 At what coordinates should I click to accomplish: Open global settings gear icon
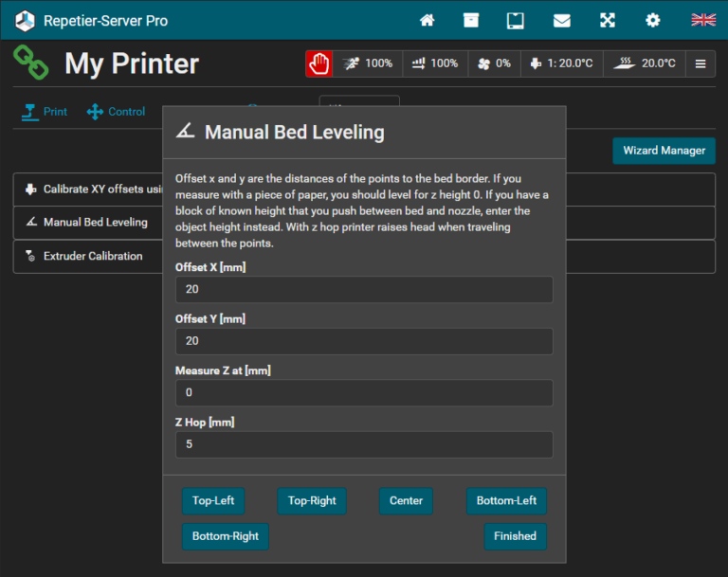(653, 20)
